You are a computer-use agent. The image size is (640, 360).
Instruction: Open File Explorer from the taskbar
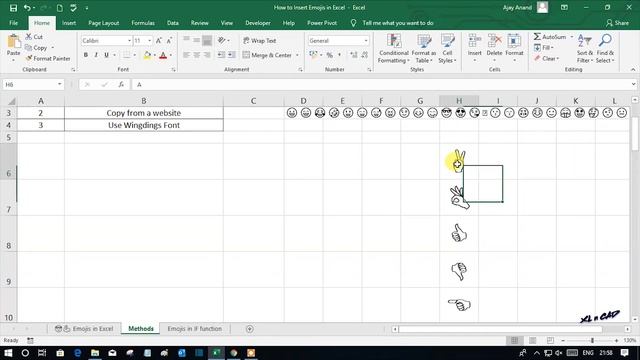(x=95, y=353)
